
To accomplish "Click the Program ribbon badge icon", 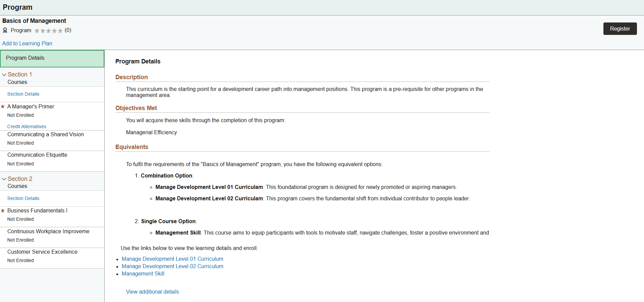I will pos(5,31).
